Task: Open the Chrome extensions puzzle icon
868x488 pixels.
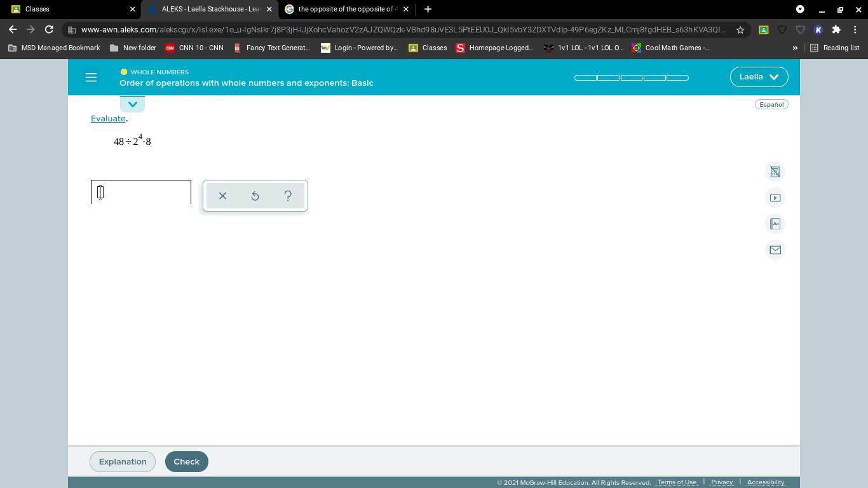Action: click(836, 30)
